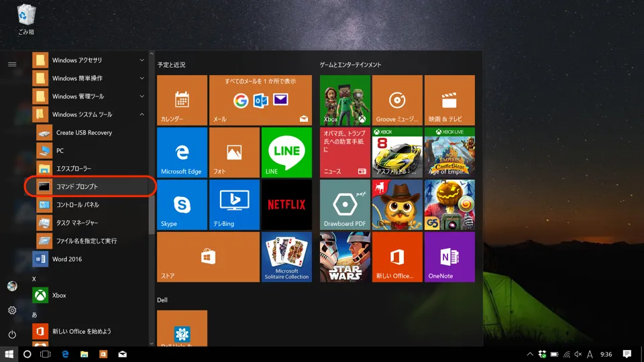
Task: Click the Dell tile group title
Action: click(162, 300)
